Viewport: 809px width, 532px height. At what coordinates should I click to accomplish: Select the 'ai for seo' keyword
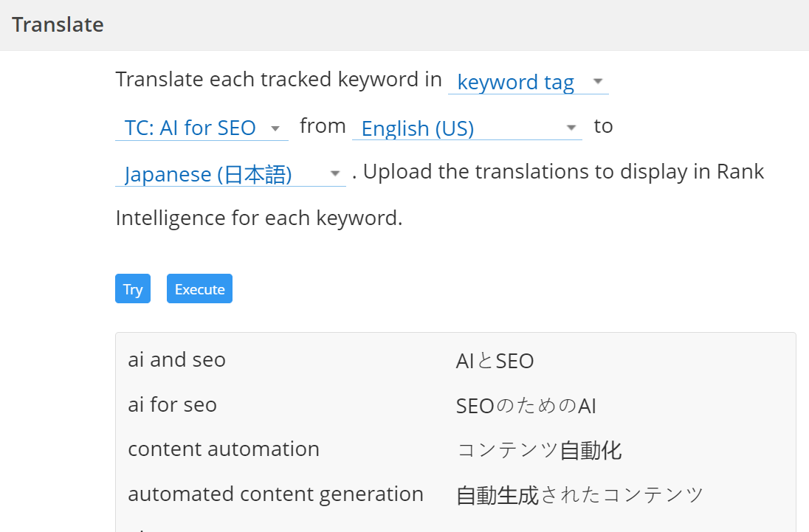click(x=173, y=404)
